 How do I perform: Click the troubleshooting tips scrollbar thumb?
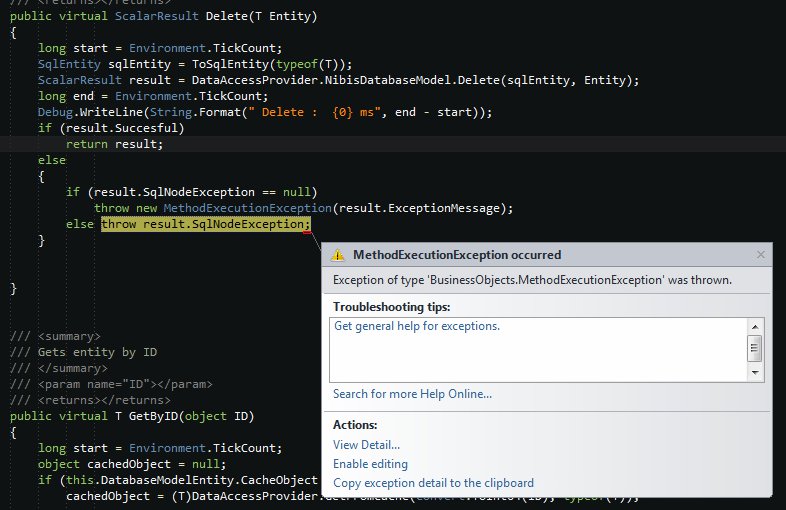coord(755,349)
